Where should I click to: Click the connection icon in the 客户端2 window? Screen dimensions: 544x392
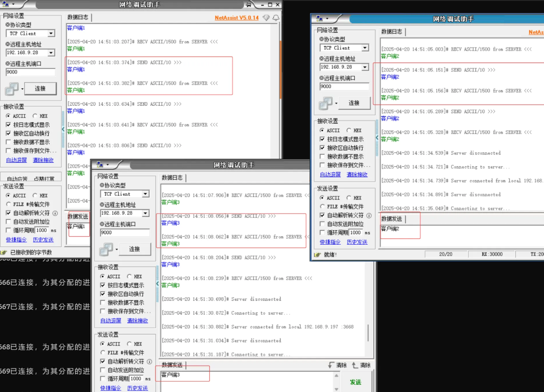pos(325,103)
